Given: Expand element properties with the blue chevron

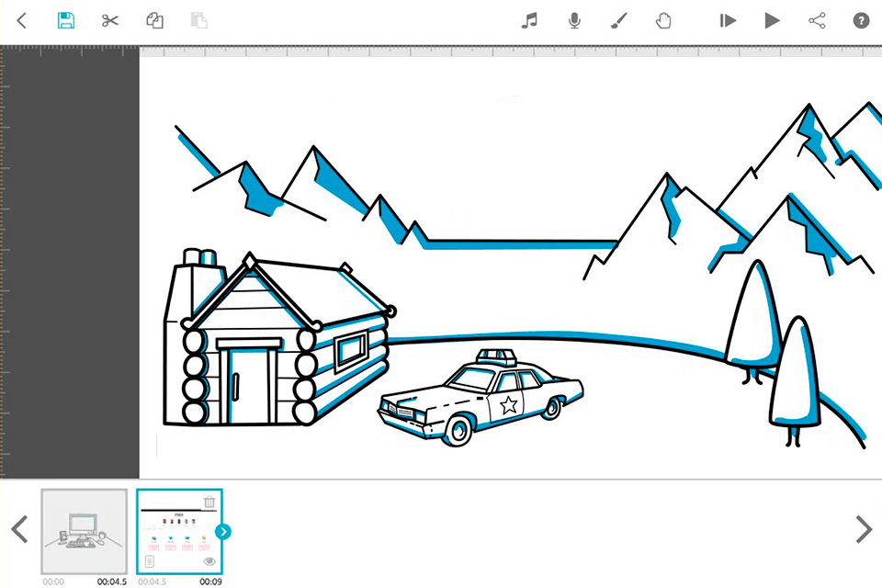Looking at the screenshot, I should pos(223,531).
